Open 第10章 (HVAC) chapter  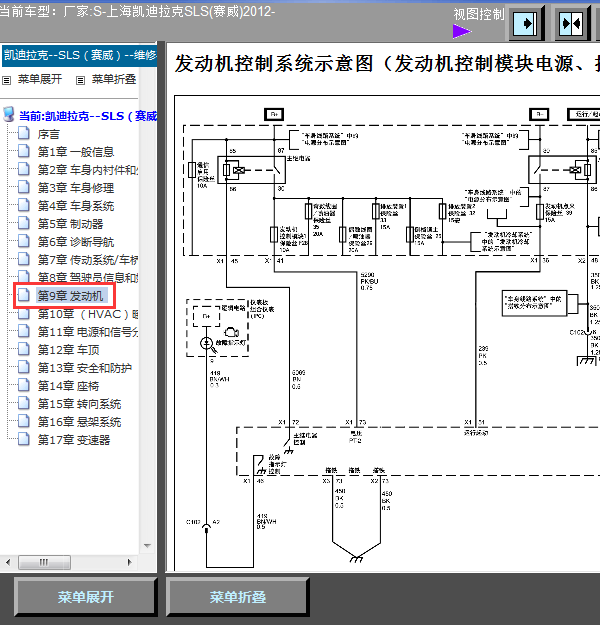[x=88, y=314]
